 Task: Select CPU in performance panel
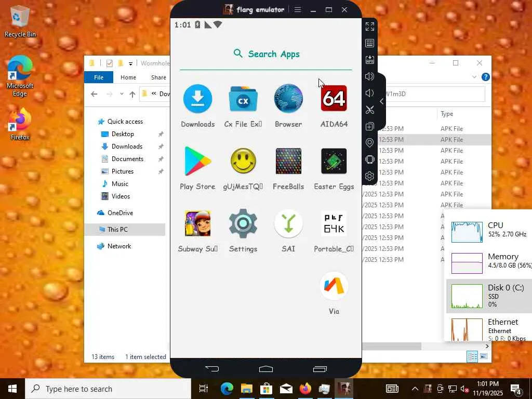[x=489, y=232]
